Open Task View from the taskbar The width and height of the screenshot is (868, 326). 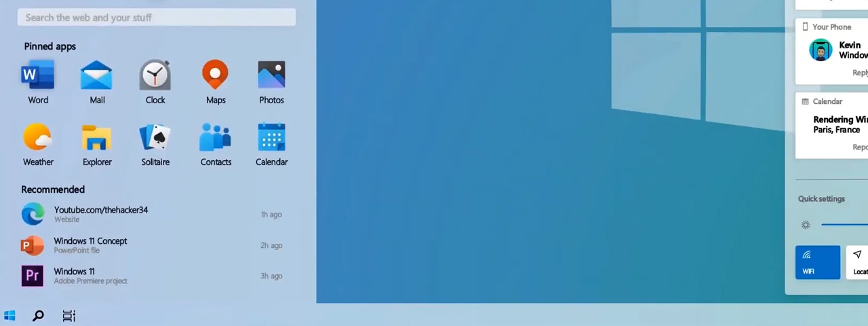pos(68,315)
